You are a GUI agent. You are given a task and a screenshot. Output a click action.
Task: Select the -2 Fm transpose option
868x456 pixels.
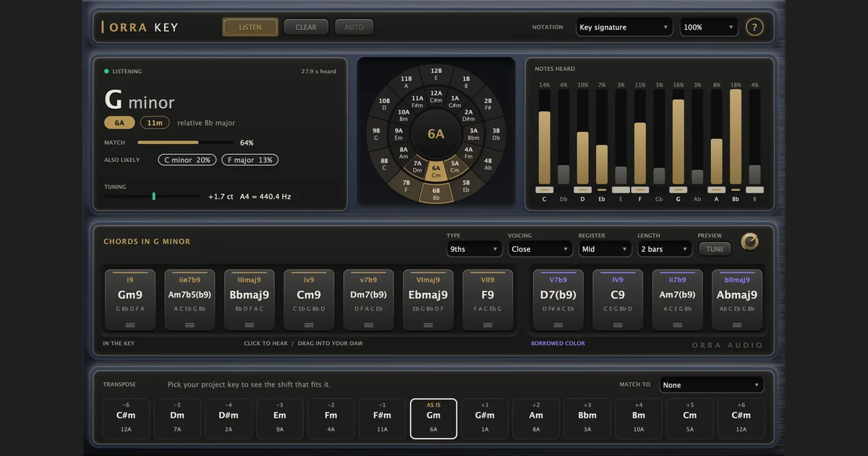click(331, 418)
